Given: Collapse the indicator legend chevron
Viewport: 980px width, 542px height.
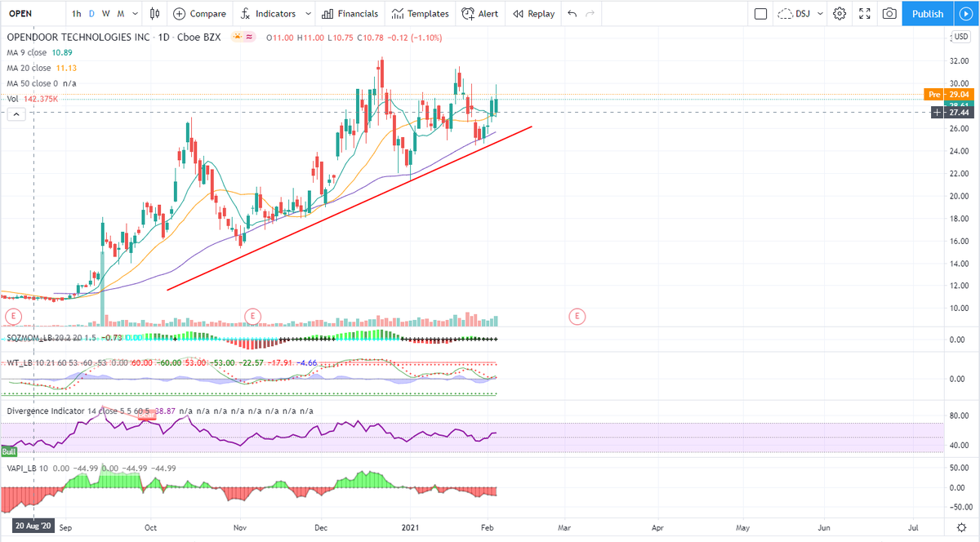Looking at the screenshot, I should coord(15,115).
